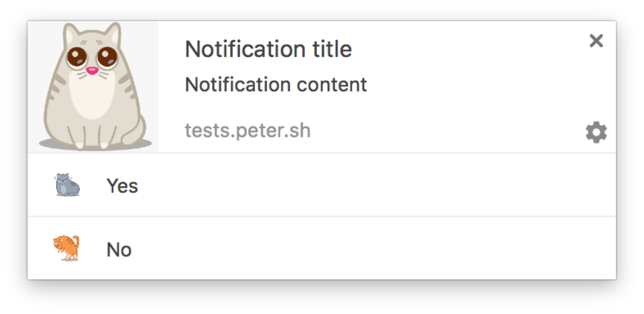Viewport: 644px width, 314px height.
Task: Click the cat's left brown eye
Action: coord(76,57)
